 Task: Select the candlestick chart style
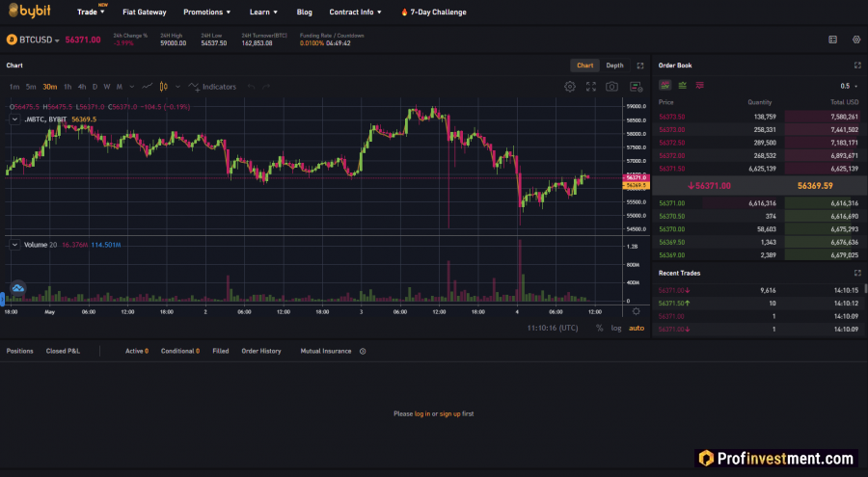[x=163, y=87]
